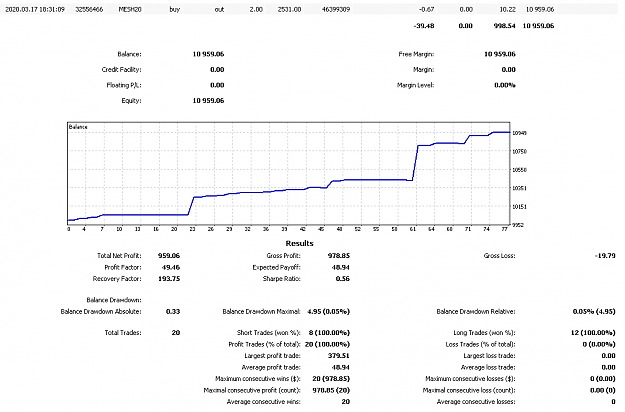
Task: Click maximal consecutive loss value '0.00 (0)'
Action: [603, 390]
